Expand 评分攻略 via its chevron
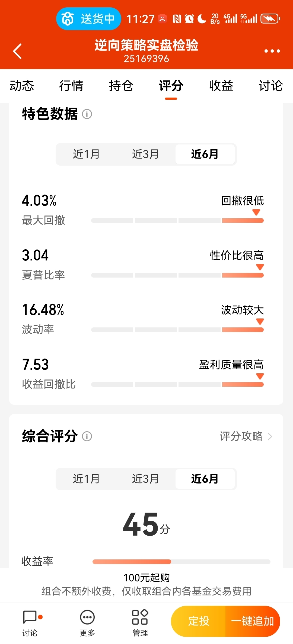This screenshot has width=293, height=644. [270, 436]
